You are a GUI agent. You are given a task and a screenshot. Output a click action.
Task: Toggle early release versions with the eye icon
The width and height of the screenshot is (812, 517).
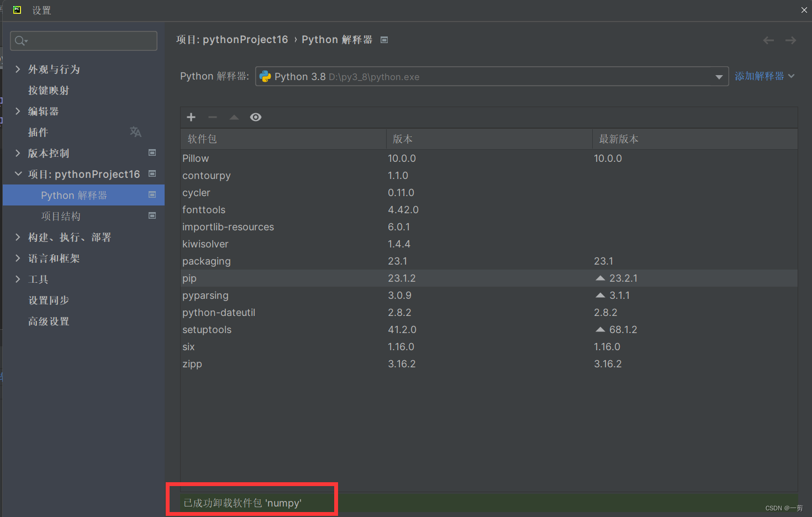[255, 117]
